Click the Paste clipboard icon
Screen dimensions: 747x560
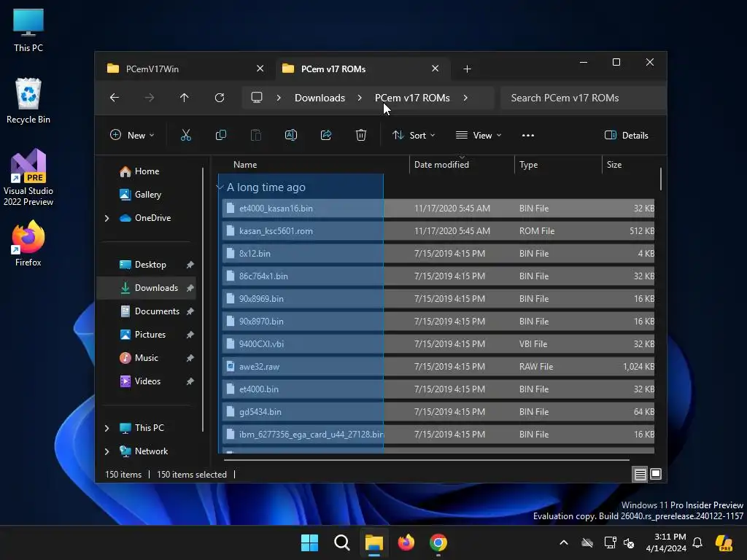(256, 135)
